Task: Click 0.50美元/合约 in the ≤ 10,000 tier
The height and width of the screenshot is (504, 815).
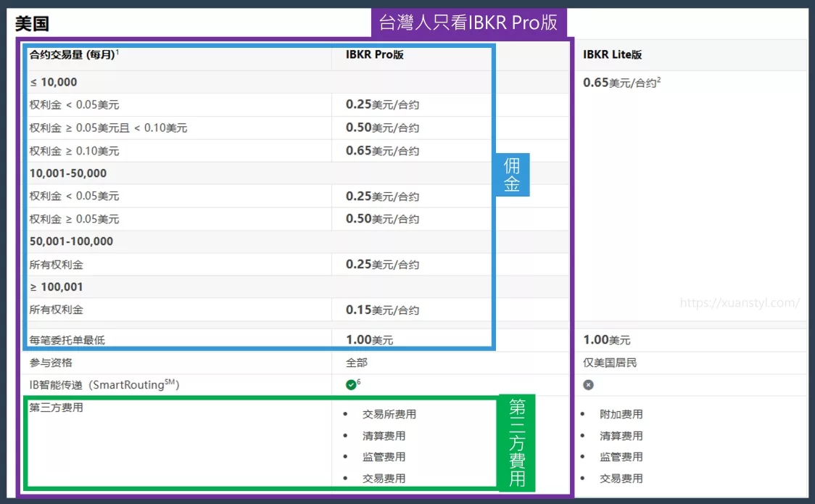Action: 383,128
